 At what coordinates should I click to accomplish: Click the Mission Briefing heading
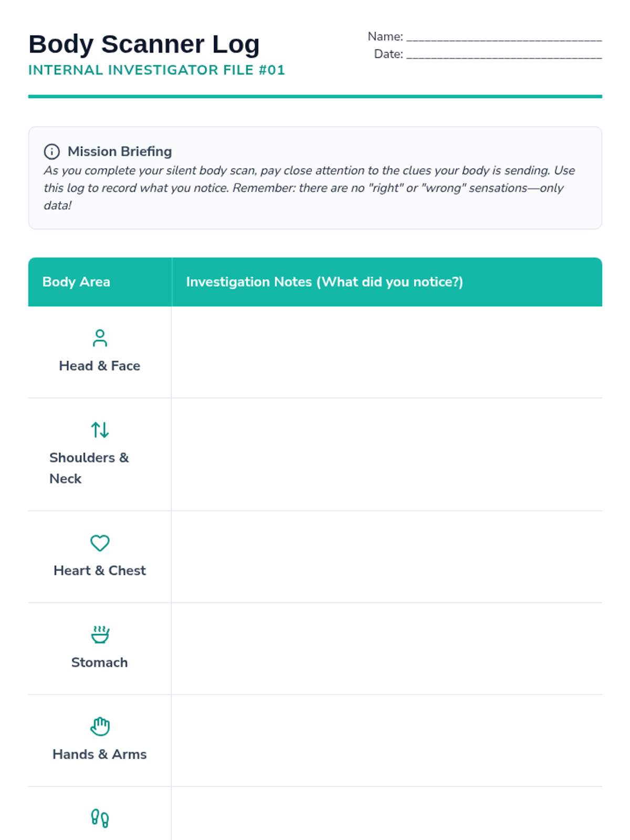[120, 152]
